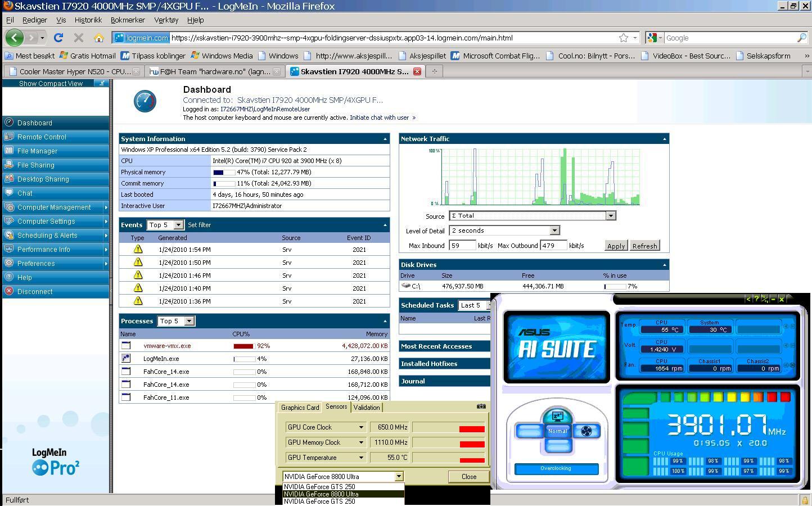Click the AI Suite temperature unit toggle icon
This screenshot has height=506, width=812.
765,299
